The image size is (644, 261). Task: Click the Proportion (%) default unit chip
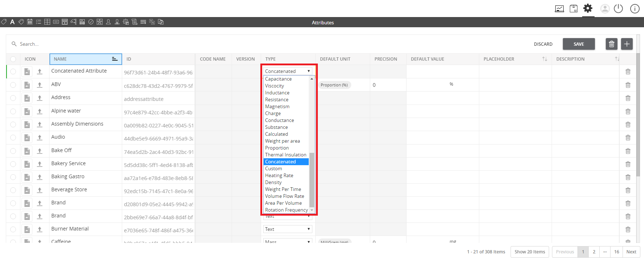[x=334, y=85]
